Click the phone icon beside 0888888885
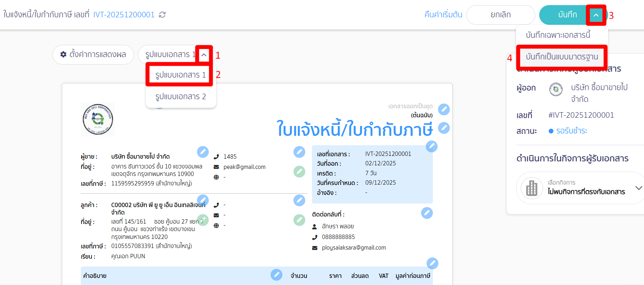Screen dimensions: 644x285 pyautogui.click(x=315, y=237)
